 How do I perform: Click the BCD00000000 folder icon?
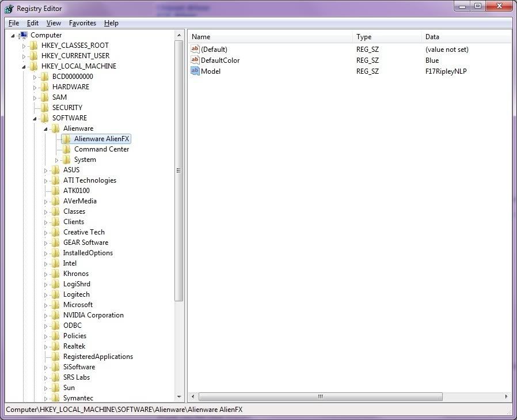tap(44, 77)
